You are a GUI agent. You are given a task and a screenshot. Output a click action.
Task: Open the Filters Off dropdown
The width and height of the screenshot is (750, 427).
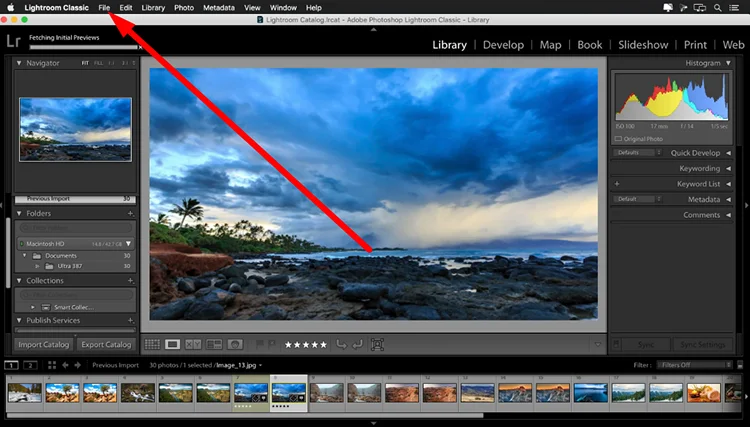coord(695,365)
